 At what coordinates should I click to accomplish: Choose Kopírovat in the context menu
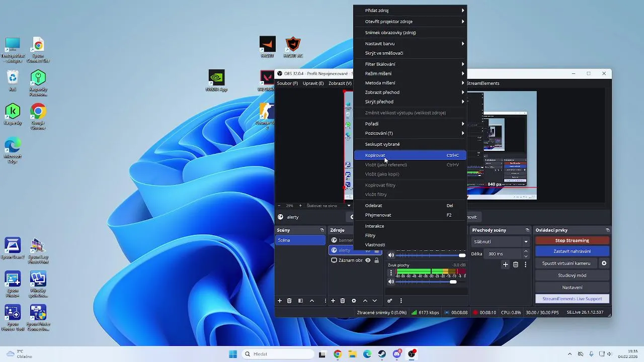pos(411,155)
